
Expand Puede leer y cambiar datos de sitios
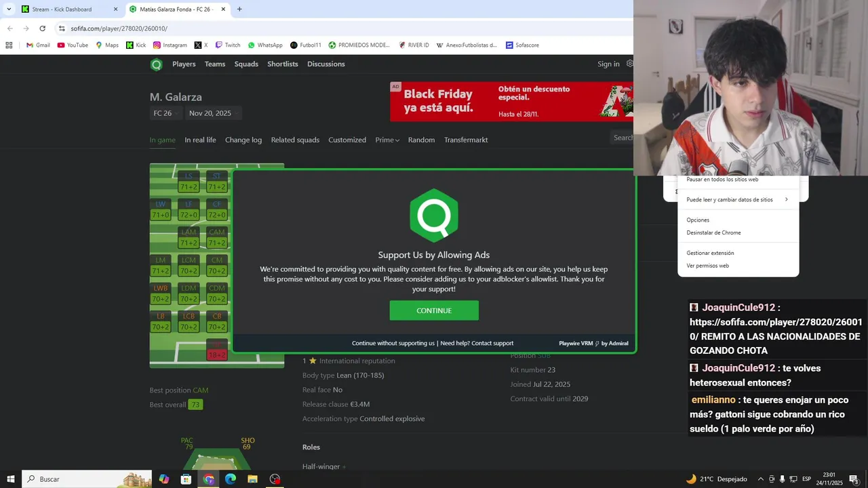point(738,200)
